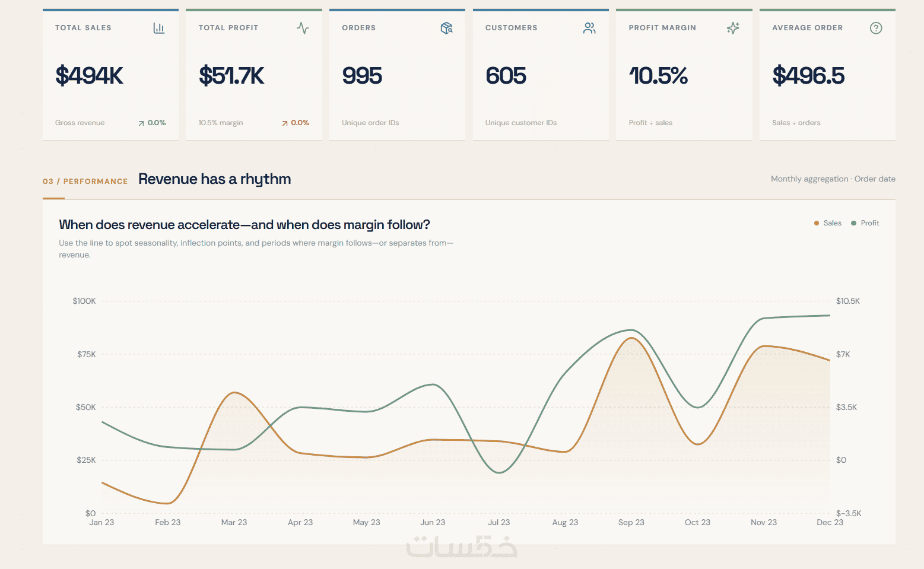Click the orange Sales line's October dip
The width and height of the screenshot is (924, 569).
coord(698,444)
